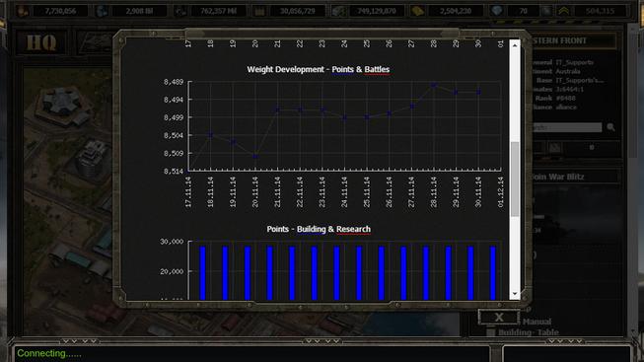Toggle the Building-Table checkbox
Image resolution: width=644 pixels, height=362 pixels.
[x=490, y=332]
